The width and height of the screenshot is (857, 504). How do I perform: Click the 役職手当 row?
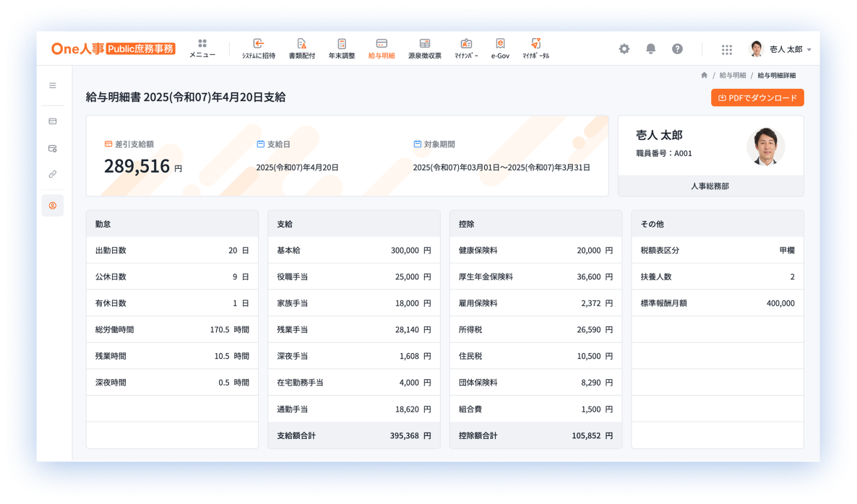click(354, 277)
